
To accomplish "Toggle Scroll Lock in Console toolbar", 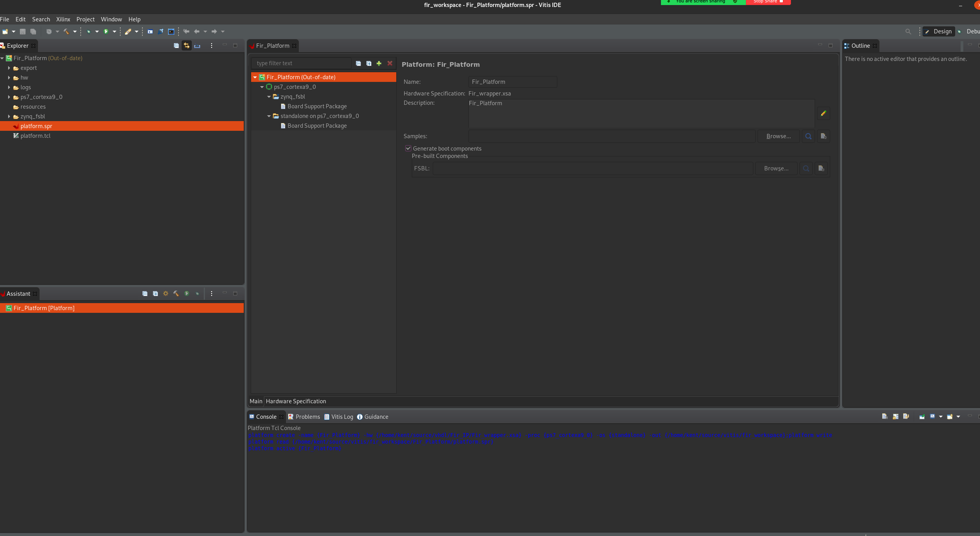I will point(895,416).
